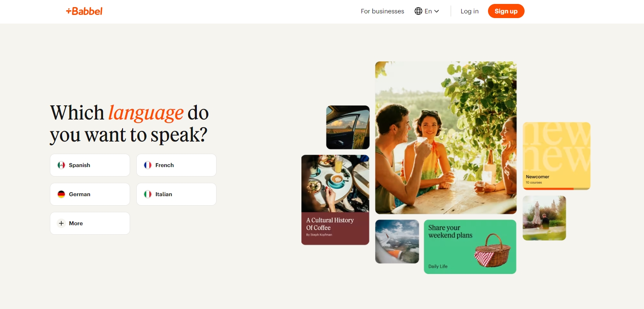The image size is (644, 309).
Task: Click the globe language icon
Action: point(418,11)
